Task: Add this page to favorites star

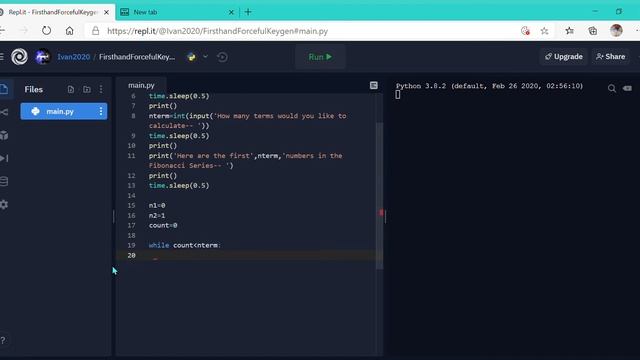Action: (x=544, y=31)
